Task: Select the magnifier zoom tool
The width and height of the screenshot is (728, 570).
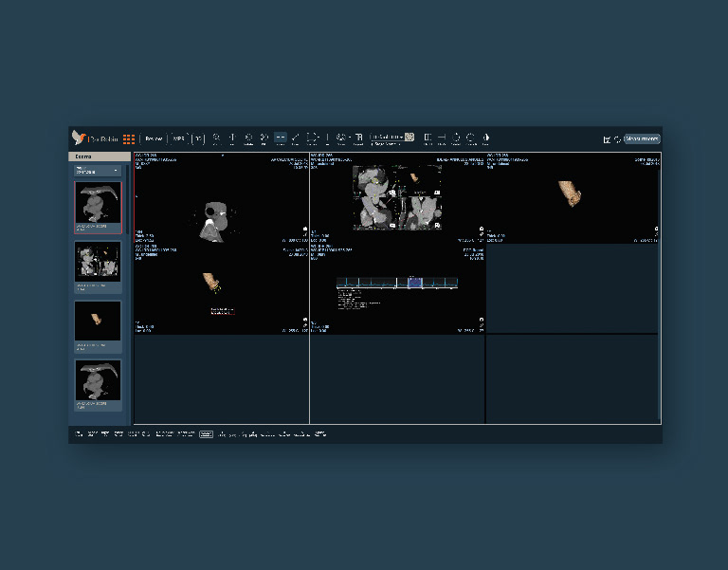Action: [216, 138]
